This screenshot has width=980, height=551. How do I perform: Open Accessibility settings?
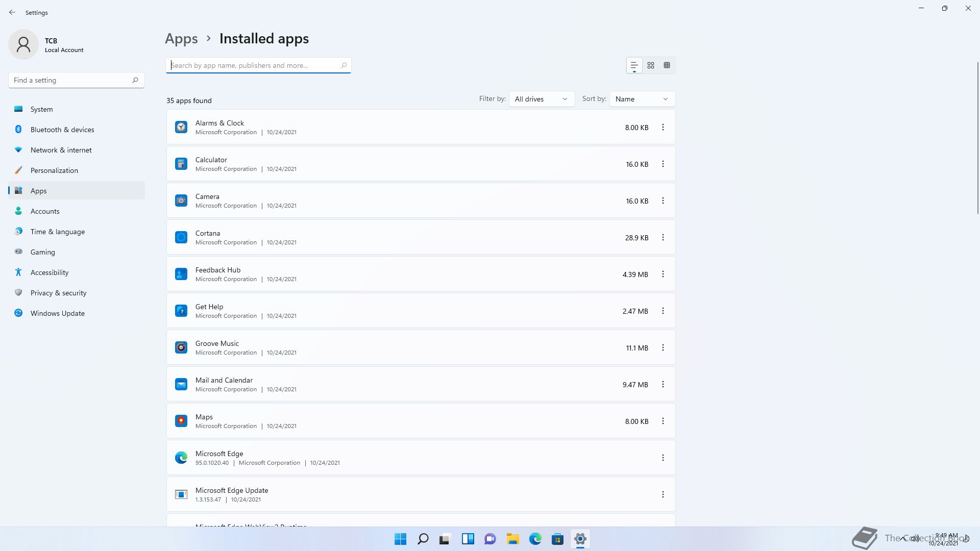coord(77,272)
